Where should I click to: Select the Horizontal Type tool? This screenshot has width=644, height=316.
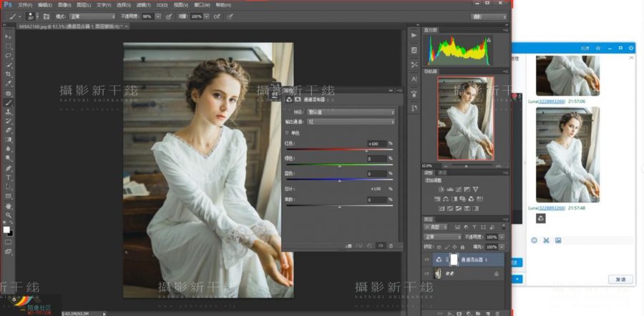[x=8, y=178]
